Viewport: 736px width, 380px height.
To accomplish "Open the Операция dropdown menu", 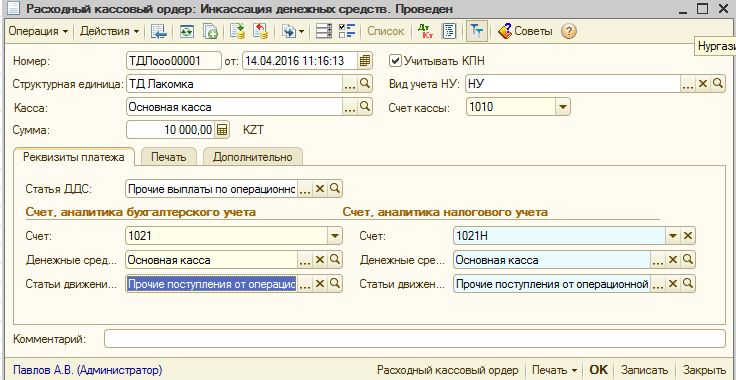I will pos(38,31).
